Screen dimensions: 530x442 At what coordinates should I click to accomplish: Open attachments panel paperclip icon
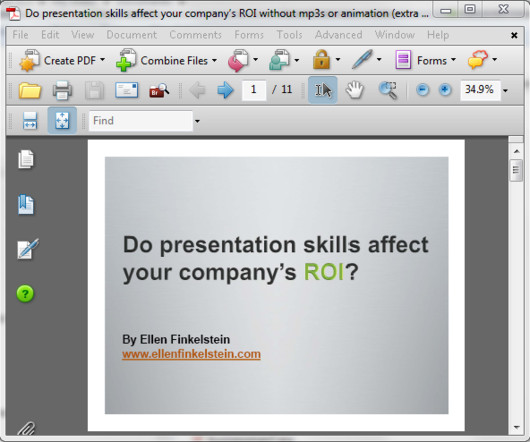coord(26,428)
